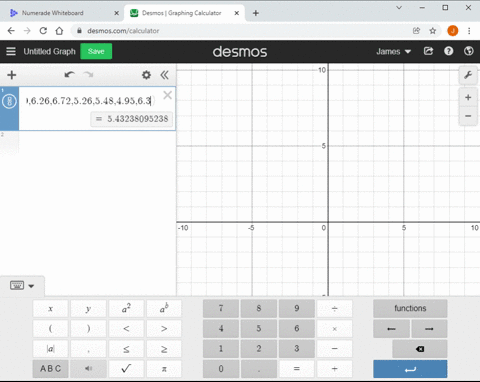The image size is (480, 382).
Task: Tap the greater than key
Action: tap(164, 329)
